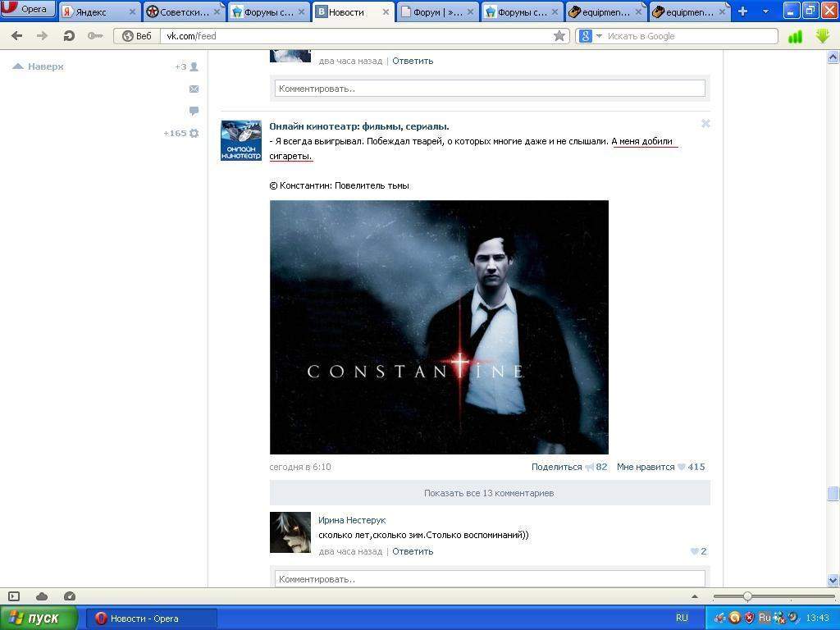Click the green signal bars icon

click(796, 36)
